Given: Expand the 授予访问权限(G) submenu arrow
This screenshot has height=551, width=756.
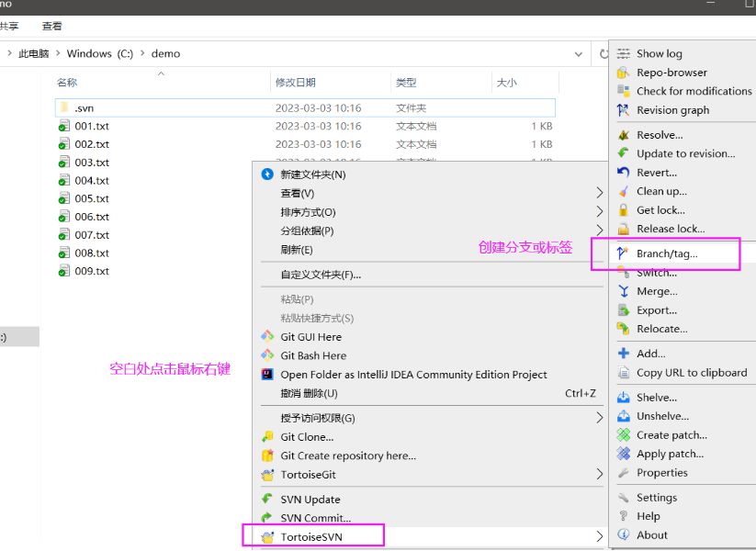Looking at the screenshot, I should tap(599, 418).
